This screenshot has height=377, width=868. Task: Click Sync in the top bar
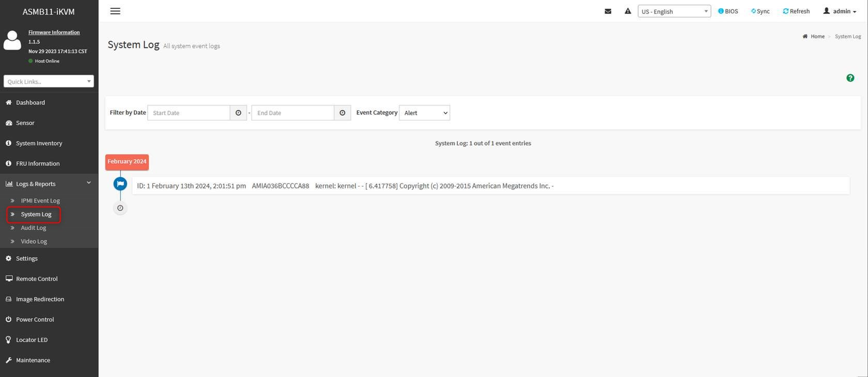pos(760,11)
